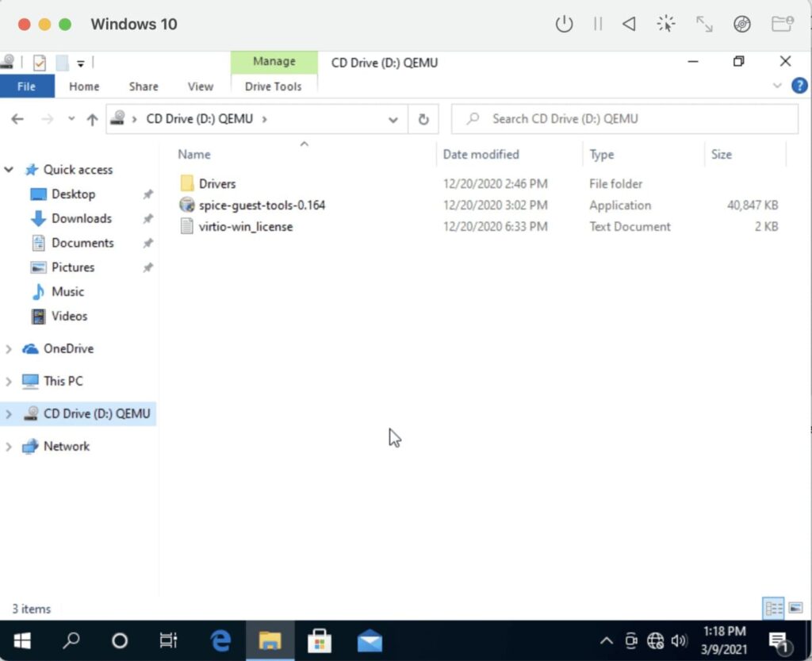Open the File menu

tap(26, 86)
